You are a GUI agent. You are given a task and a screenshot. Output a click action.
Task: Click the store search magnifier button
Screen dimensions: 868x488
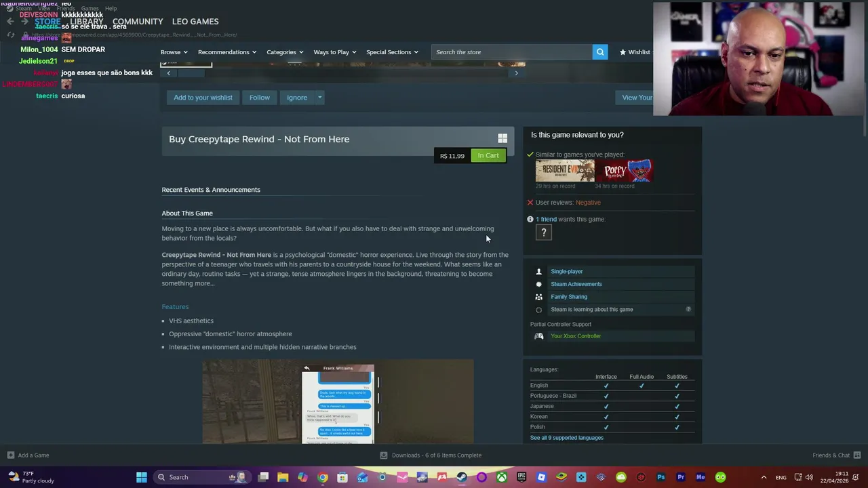click(x=600, y=52)
